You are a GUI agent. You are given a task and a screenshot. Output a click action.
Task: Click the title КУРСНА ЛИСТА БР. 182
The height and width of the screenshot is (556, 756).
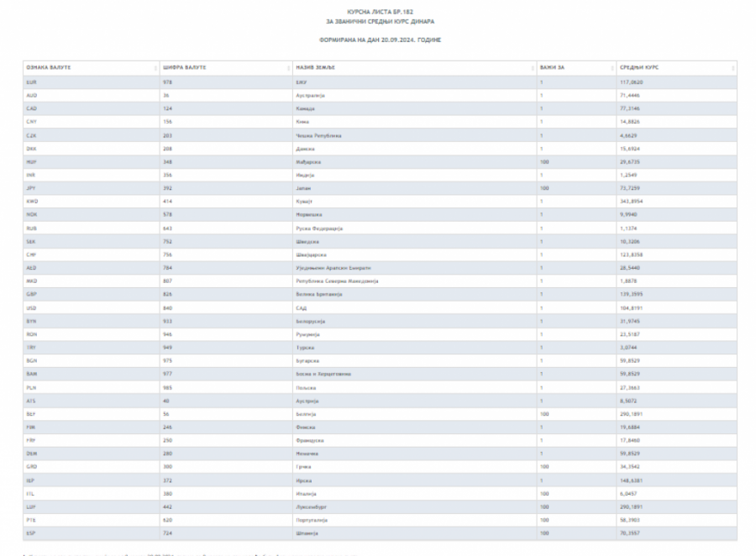(381, 12)
